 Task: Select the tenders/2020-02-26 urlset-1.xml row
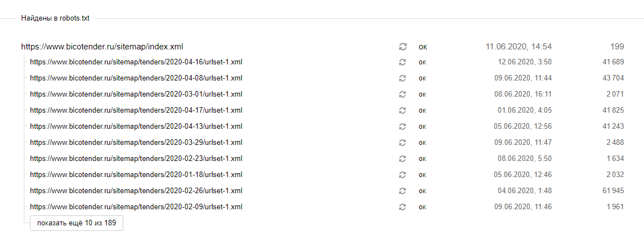pos(136,190)
